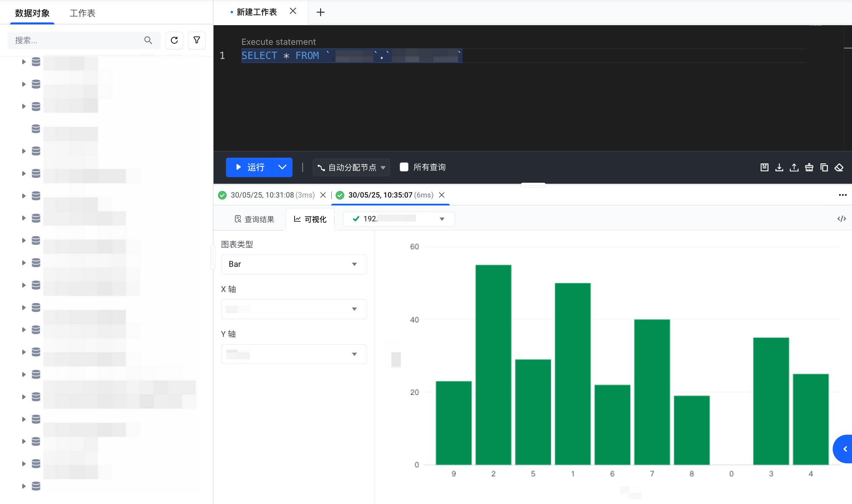Click the upload arrow icon in the editor toolbar
The image size is (852, 504).
pyautogui.click(x=794, y=168)
